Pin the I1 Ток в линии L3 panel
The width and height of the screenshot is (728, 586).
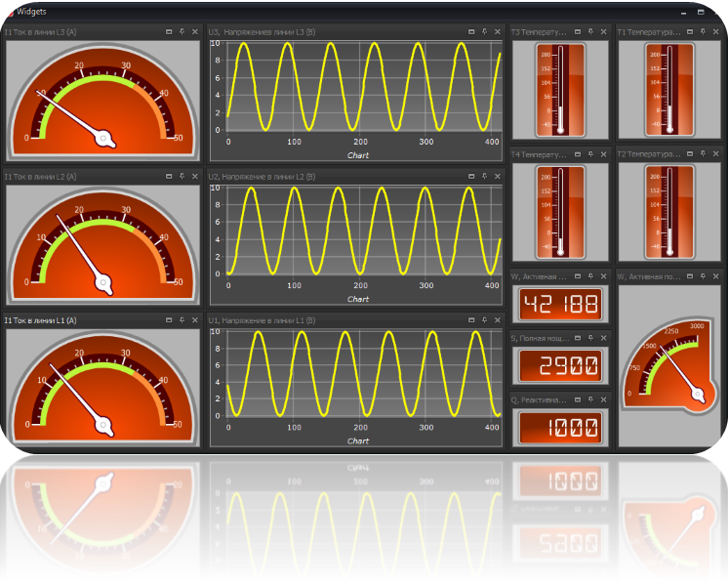pyautogui.click(x=182, y=31)
